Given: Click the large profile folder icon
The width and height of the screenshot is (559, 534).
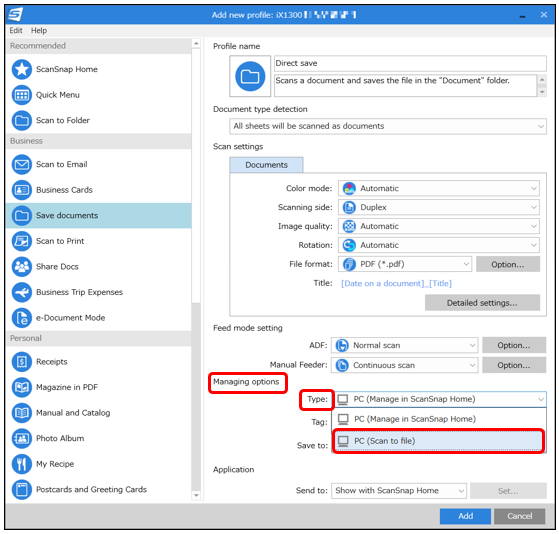Looking at the screenshot, I should click(250, 76).
